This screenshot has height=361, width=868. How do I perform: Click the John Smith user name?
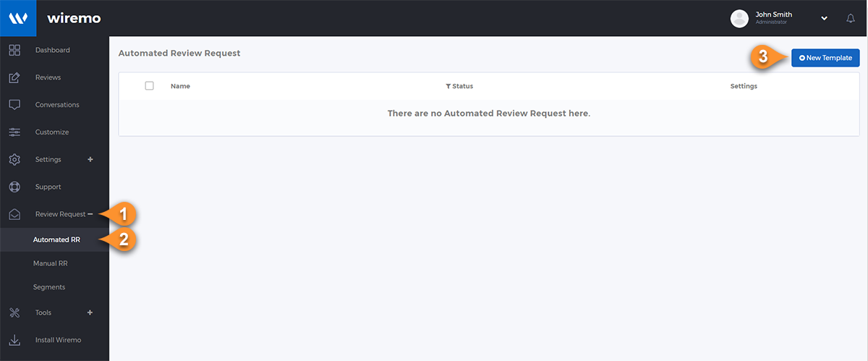tap(774, 14)
